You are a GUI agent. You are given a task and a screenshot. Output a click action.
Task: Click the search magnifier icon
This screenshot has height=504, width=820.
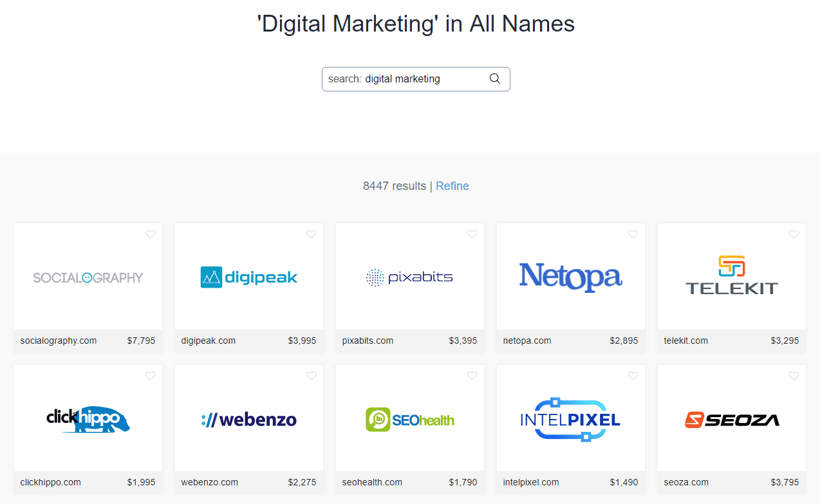(494, 79)
